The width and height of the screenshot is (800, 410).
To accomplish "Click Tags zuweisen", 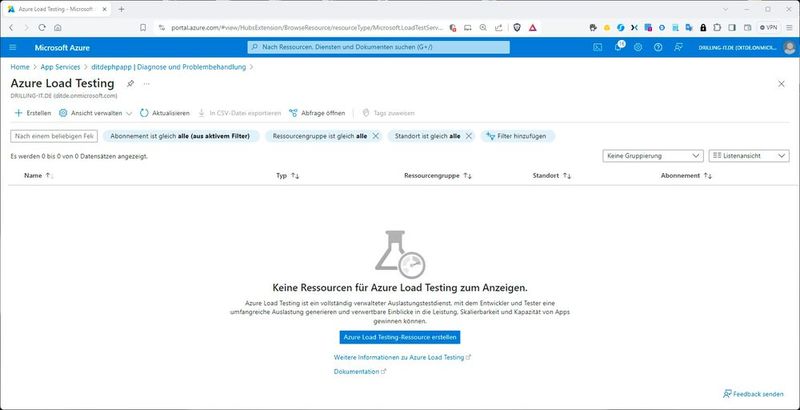I will tap(388, 113).
